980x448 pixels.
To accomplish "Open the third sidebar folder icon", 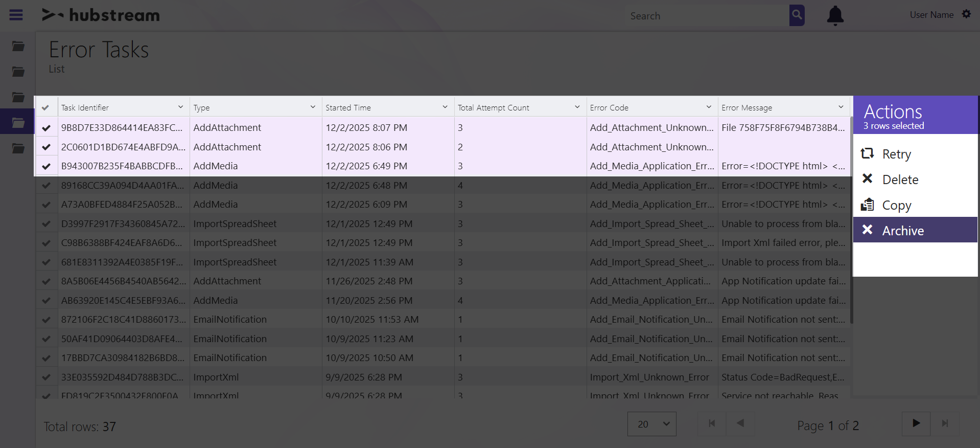I will 18,97.
